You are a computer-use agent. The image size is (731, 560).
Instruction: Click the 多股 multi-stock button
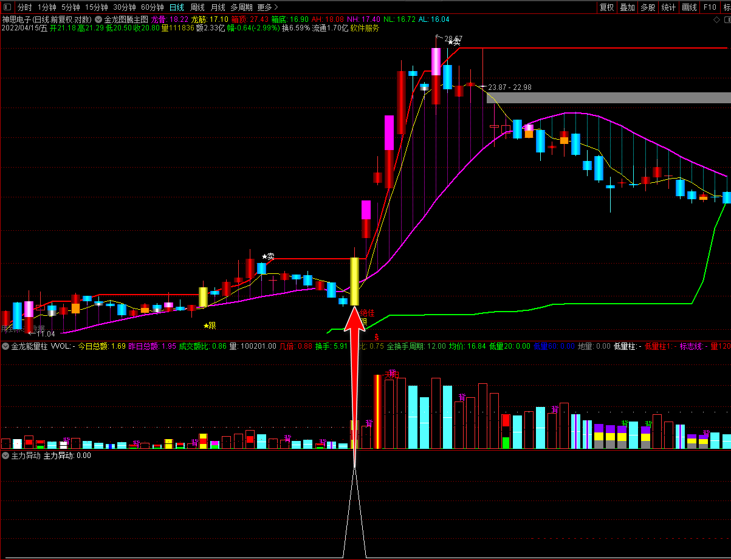point(648,7)
